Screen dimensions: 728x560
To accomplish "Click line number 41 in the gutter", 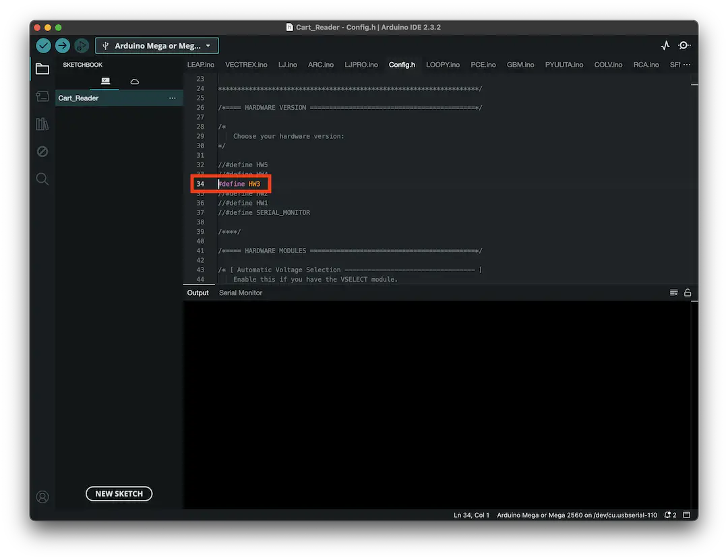I will pos(200,251).
